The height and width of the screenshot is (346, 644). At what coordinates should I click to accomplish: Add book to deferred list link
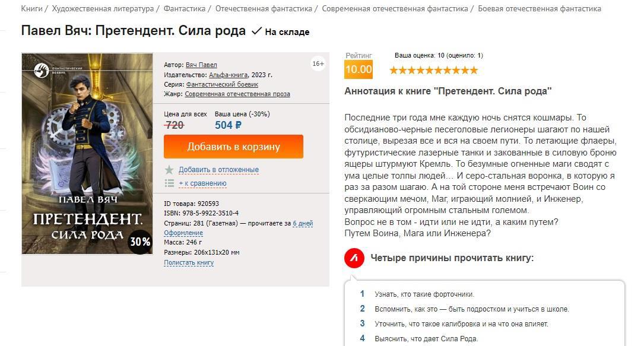coord(218,170)
